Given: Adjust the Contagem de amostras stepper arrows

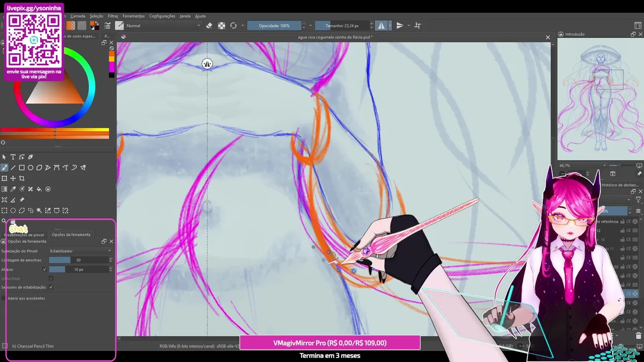Looking at the screenshot, I should 111,260.
